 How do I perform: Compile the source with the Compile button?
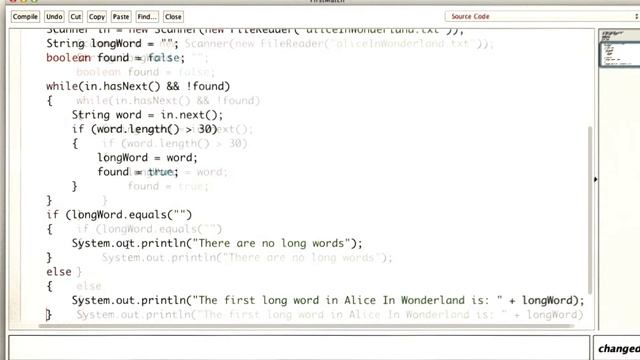(x=25, y=17)
